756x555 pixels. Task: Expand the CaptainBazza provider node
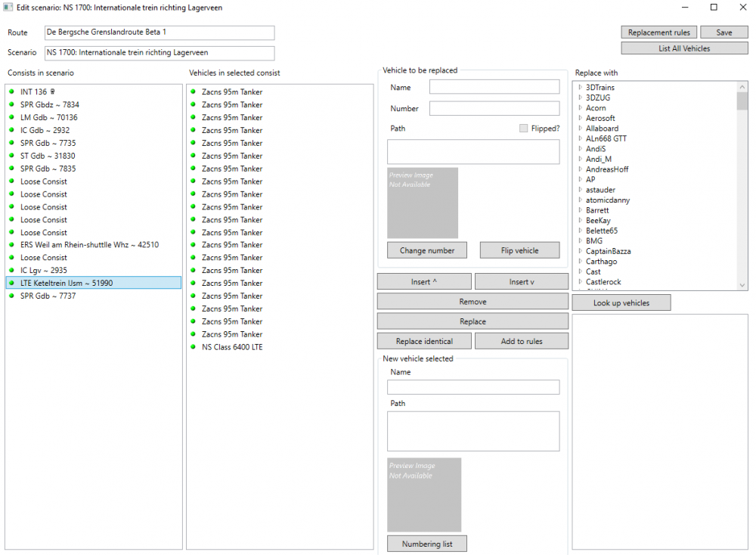click(x=580, y=251)
